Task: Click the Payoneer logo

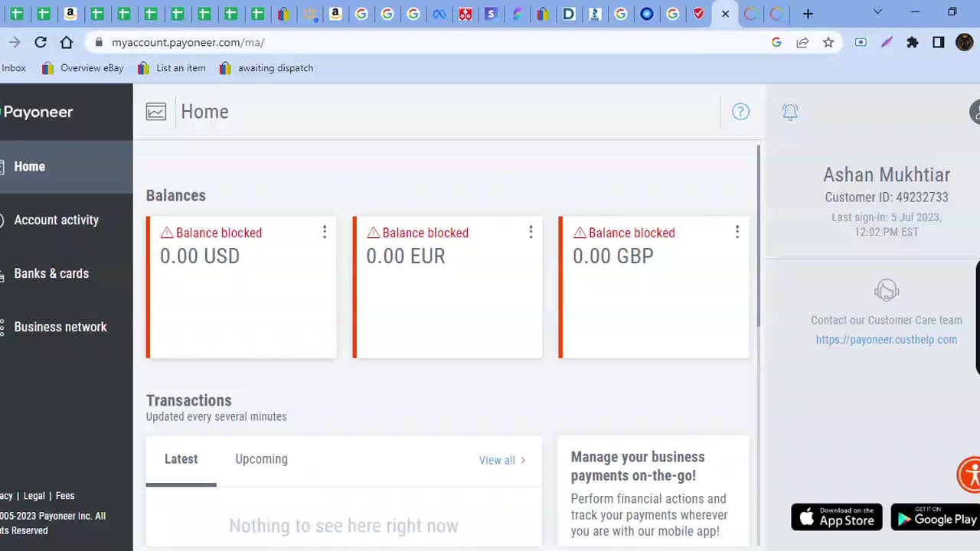Action: pyautogui.click(x=38, y=112)
